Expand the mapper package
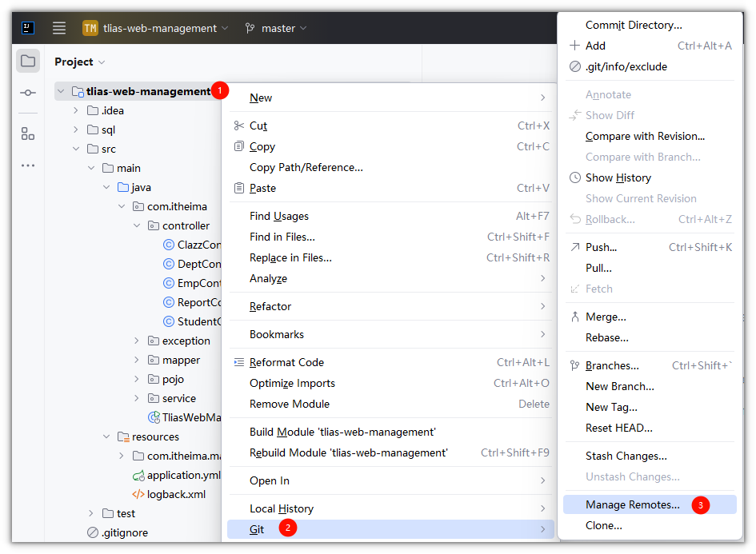 tap(137, 360)
